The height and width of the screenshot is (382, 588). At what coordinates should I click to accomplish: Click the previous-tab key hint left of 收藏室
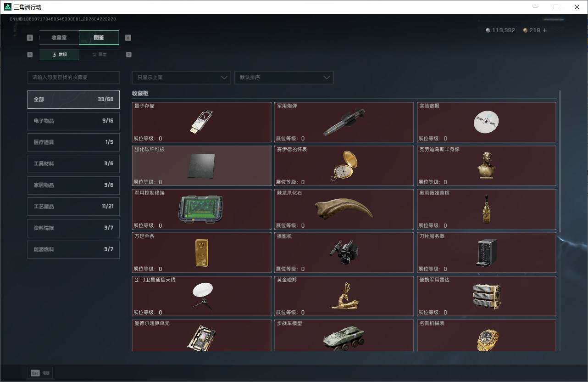pyautogui.click(x=30, y=38)
